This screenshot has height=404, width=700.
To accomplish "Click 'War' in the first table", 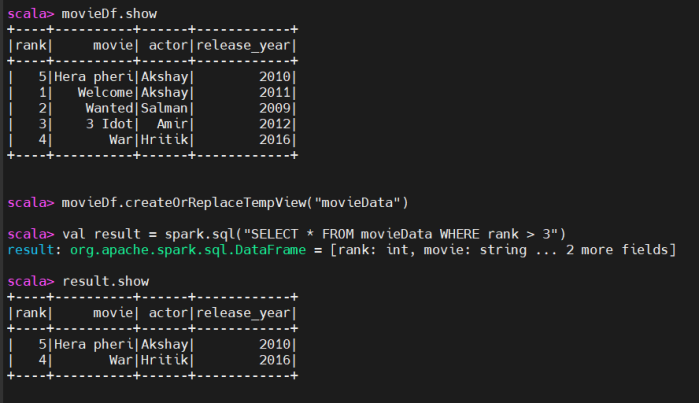I will tap(121, 140).
